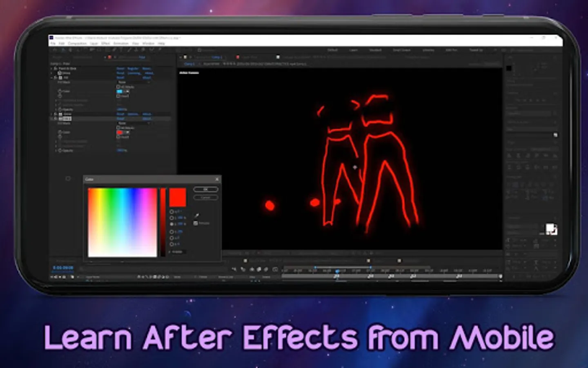Image resolution: width=588 pixels, height=368 pixels.
Task: Open the Composition menu
Action: pyautogui.click(x=77, y=43)
